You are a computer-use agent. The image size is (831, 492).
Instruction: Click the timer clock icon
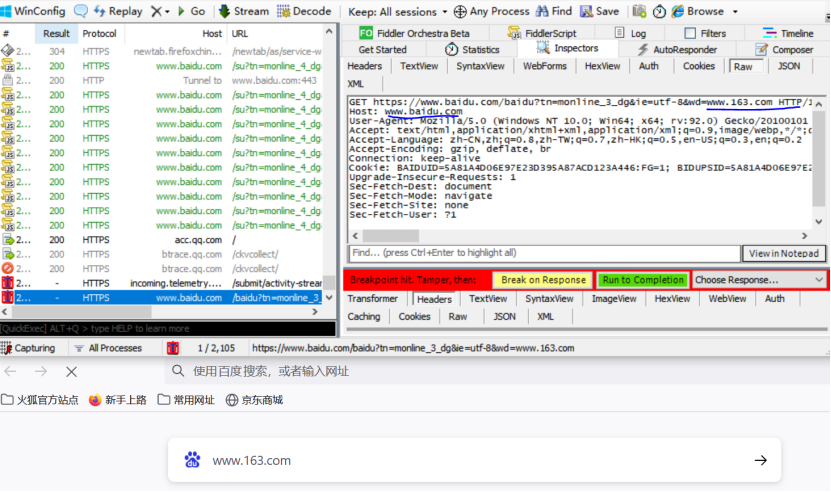(659, 11)
